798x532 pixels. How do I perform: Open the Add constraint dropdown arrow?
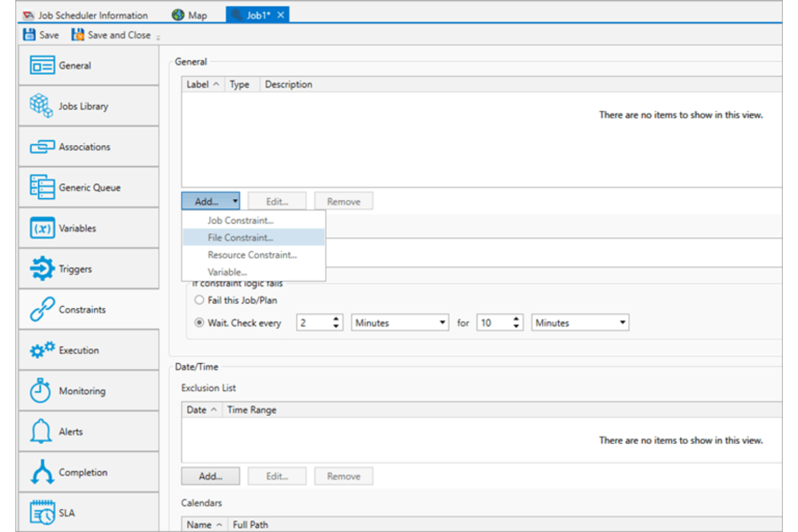point(235,201)
